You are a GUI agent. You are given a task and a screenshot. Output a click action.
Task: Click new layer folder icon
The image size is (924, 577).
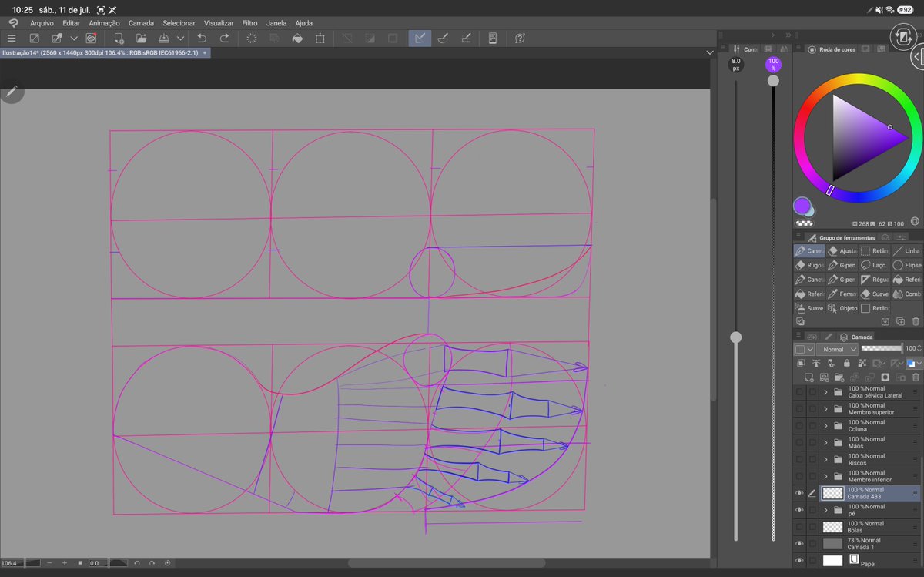(x=839, y=377)
